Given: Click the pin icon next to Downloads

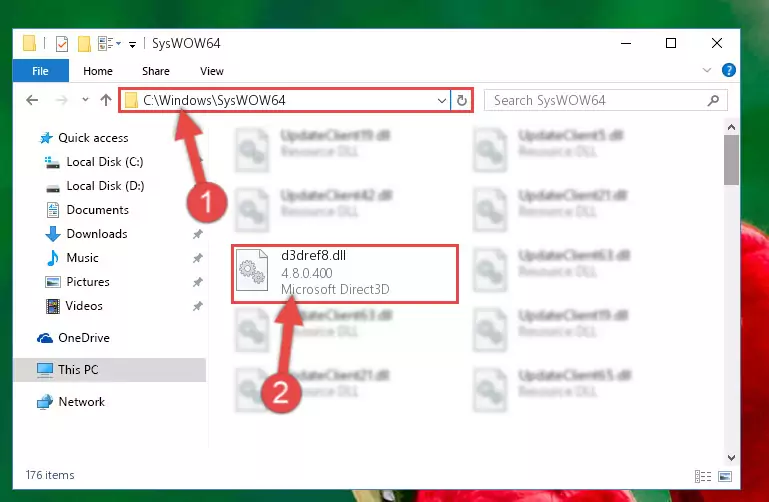Looking at the screenshot, I should coord(198,234).
